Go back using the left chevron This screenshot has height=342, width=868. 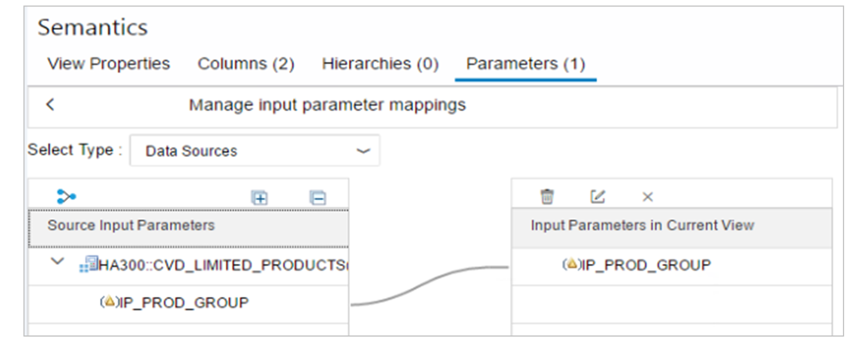(x=50, y=104)
